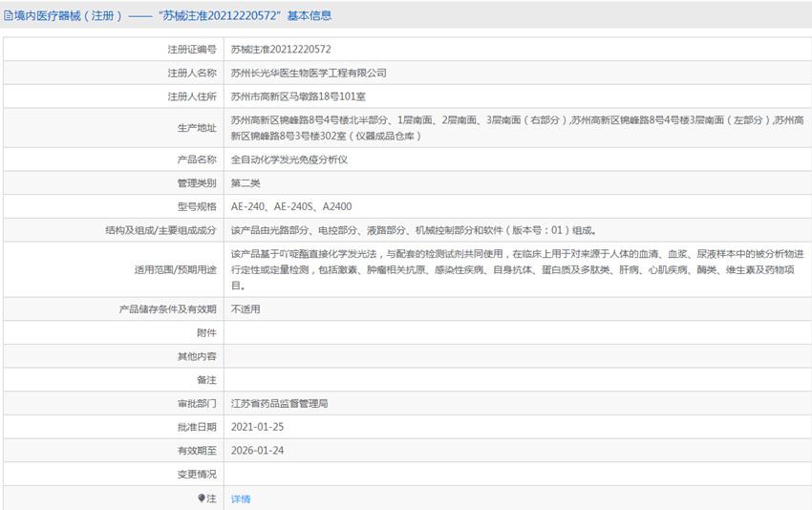Select management category value 第二类
Viewport: 812px width, 510px height.
246,182
